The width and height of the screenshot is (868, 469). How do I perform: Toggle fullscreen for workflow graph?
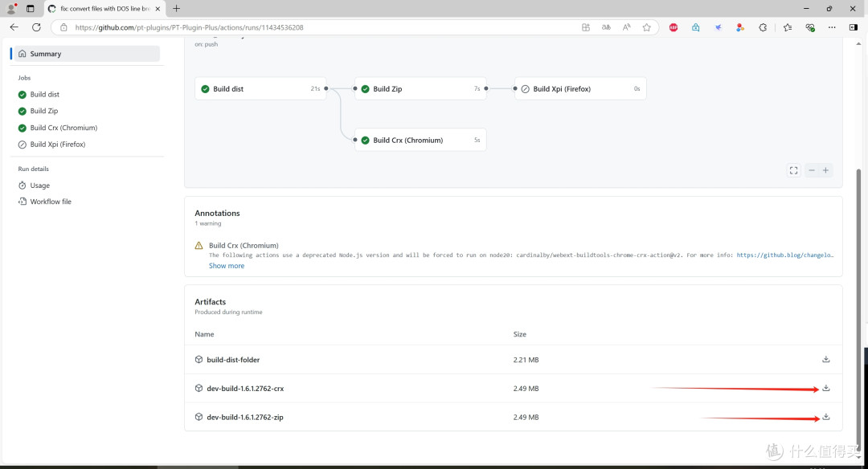pos(793,170)
